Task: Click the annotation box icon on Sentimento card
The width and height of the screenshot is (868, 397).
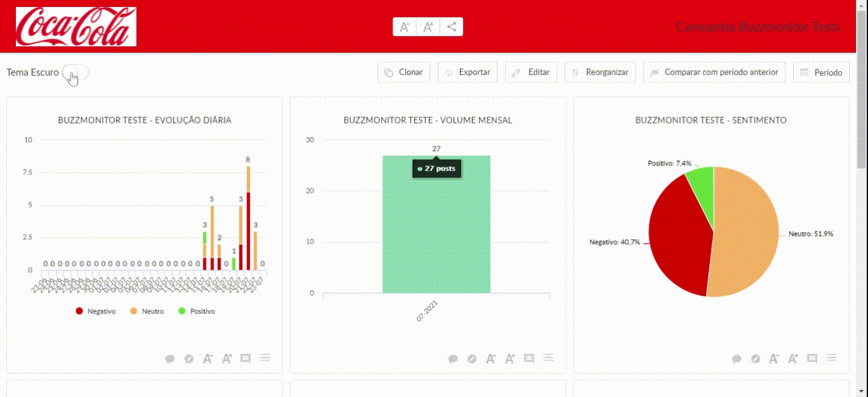Action: coord(812,359)
